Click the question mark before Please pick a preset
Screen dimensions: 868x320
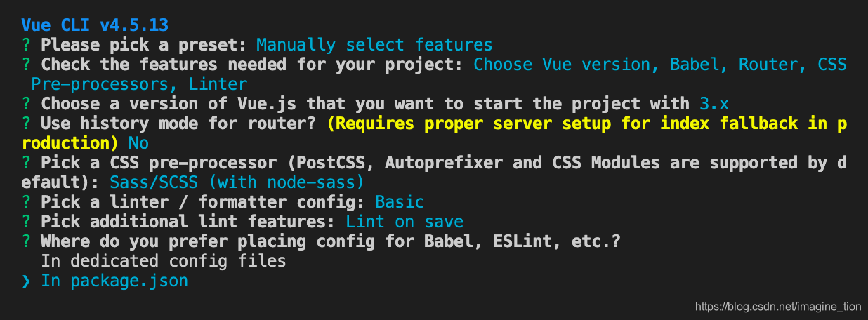[x=26, y=45]
